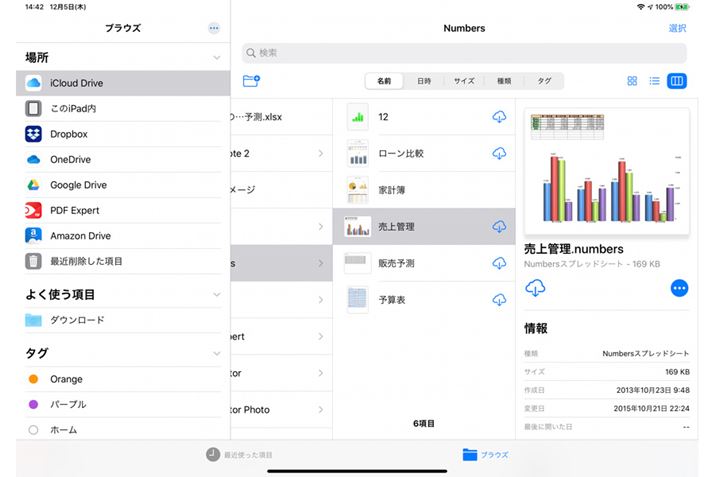Select the Orange tag

point(66,379)
